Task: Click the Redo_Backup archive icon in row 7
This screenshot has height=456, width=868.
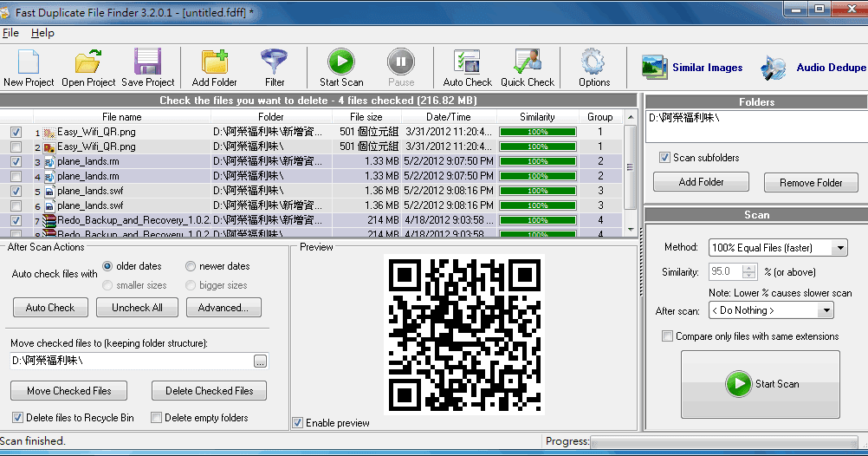Action: pos(49,220)
